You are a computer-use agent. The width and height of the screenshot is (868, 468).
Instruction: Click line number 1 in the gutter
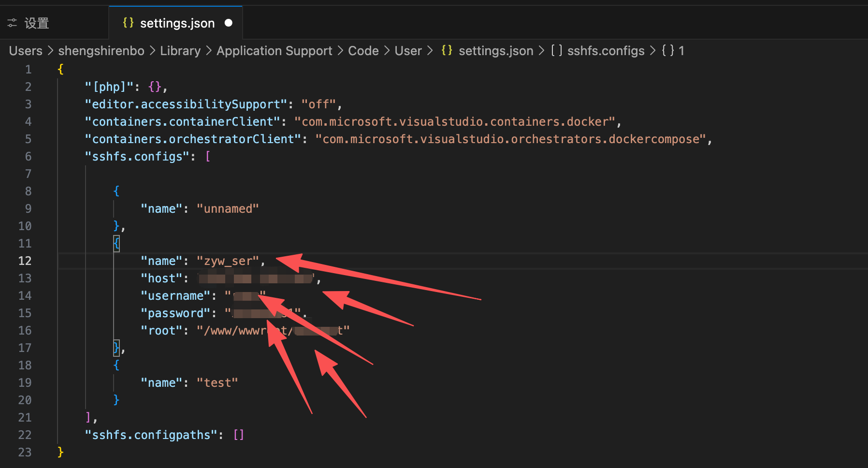point(28,70)
